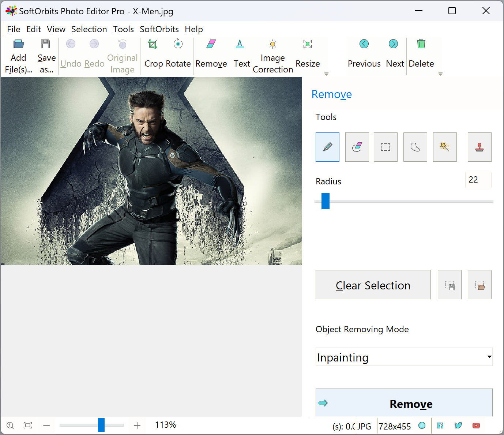The width and height of the screenshot is (504, 435).
Task: Open the View menu
Action: click(x=56, y=29)
